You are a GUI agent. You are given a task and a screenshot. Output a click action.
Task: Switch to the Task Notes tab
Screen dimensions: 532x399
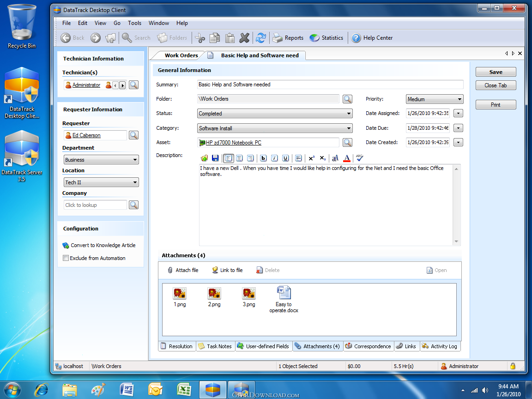(216, 346)
